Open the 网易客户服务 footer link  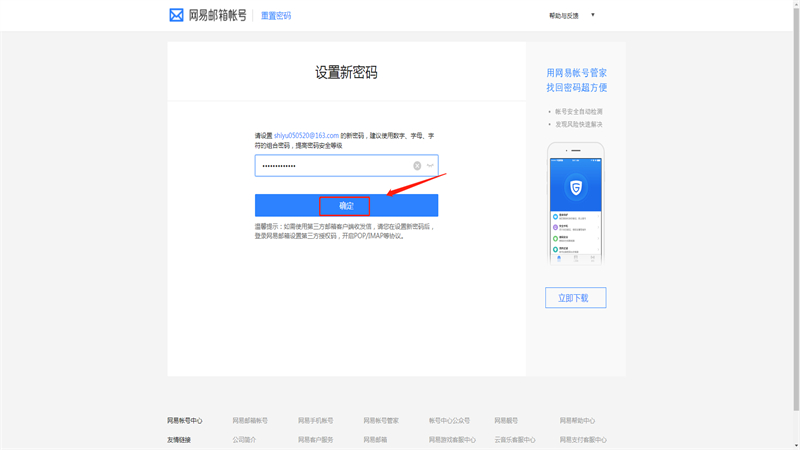pos(315,440)
